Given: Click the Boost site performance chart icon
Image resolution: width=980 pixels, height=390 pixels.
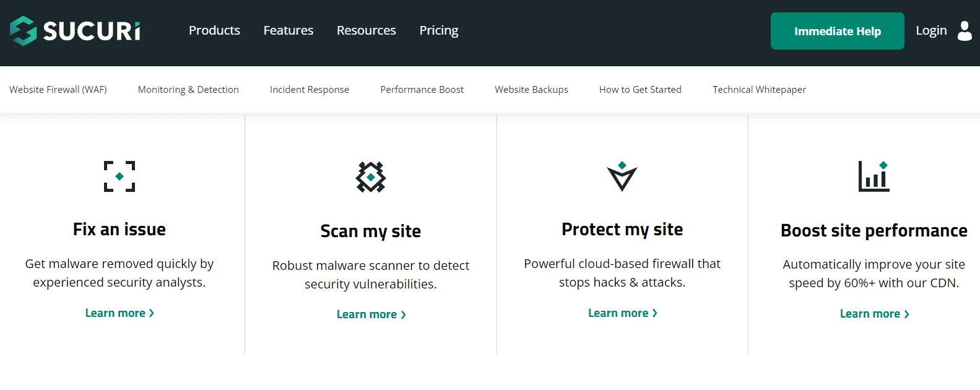Looking at the screenshot, I should coord(874,176).
